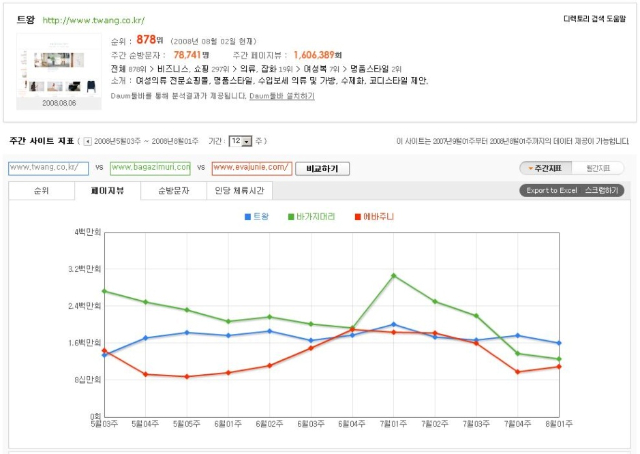Click the 여성복 category link
Image resolution: width=640 pixels, height=454 pixels.
click(x=315, y=69)
